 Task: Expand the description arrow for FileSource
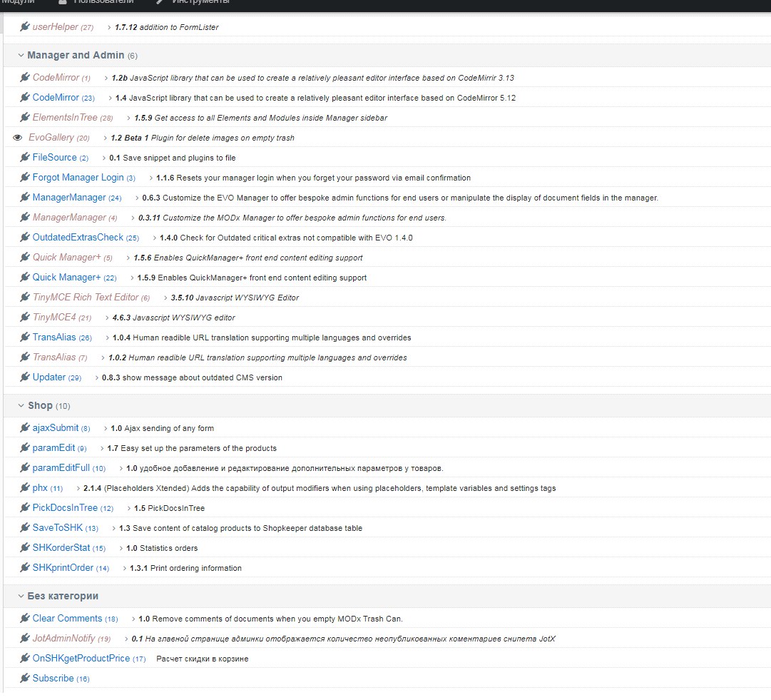(103, 158)
